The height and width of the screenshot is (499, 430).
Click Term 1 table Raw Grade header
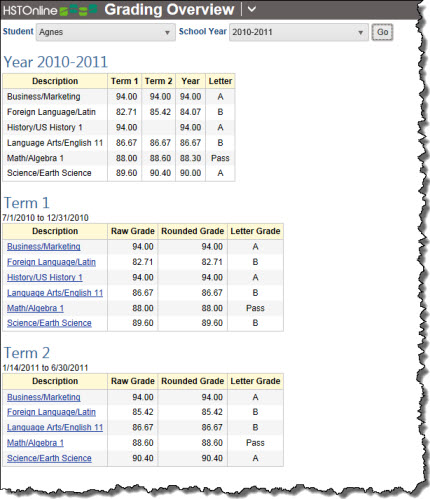pos(133,231)
